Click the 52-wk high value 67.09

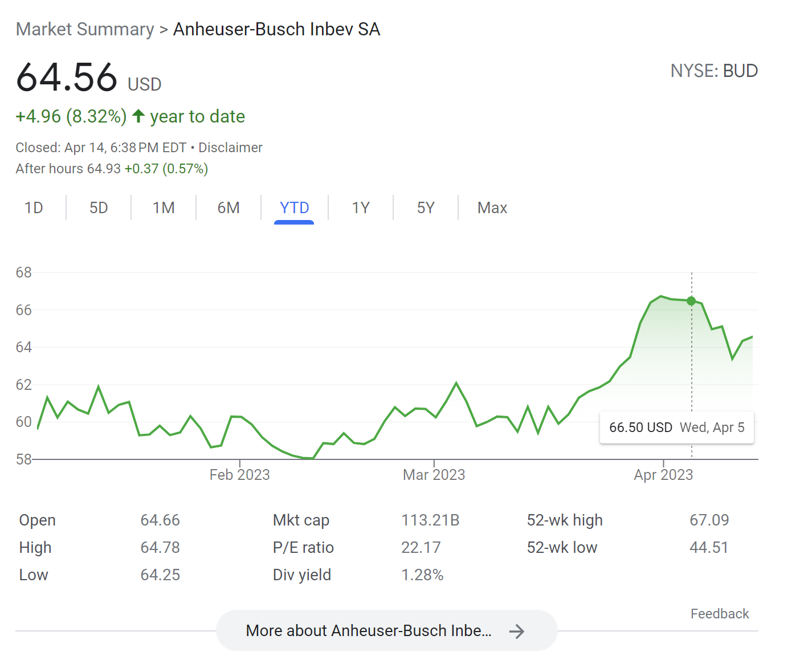(x=709, y=520)
